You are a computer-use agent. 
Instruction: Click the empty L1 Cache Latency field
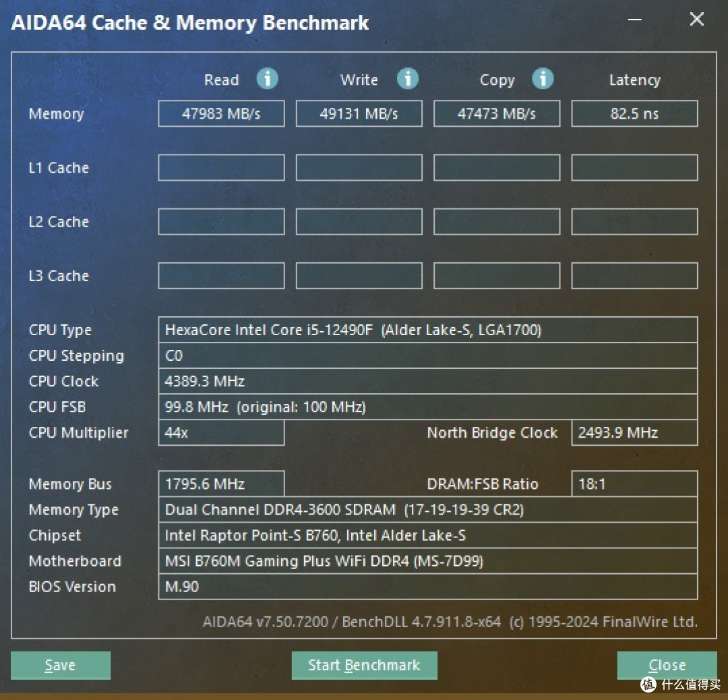click(x=634, y=167)
